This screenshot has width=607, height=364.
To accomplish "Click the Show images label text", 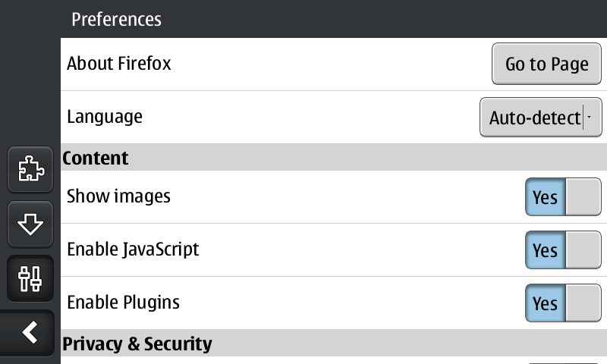I will click(119, 196).
